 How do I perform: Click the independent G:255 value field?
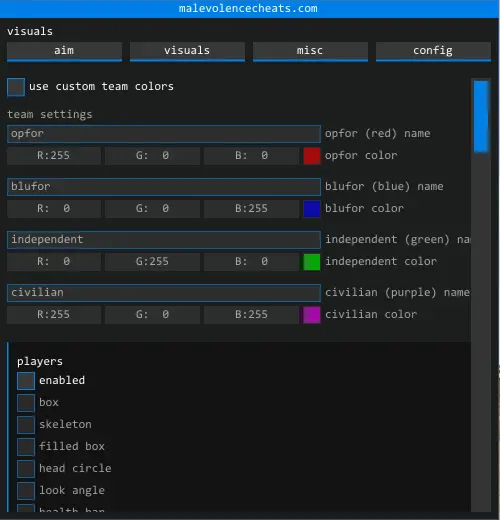pos(152,262)
